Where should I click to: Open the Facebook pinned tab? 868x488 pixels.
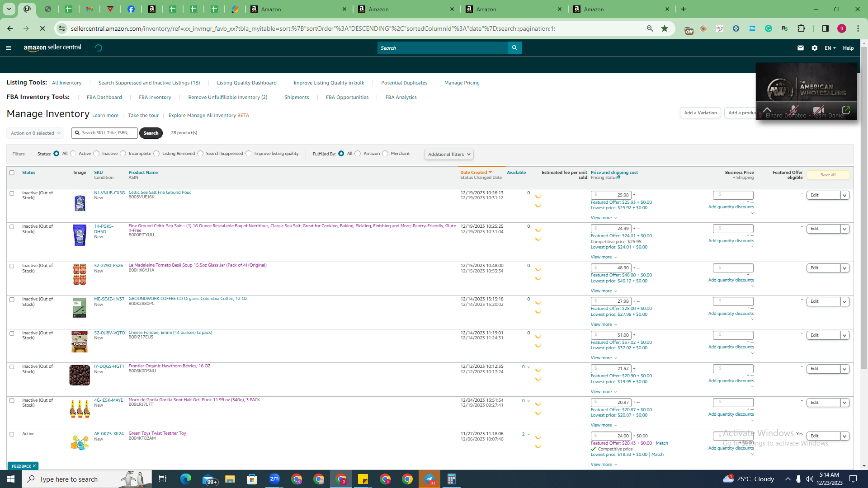pos(131,9)
